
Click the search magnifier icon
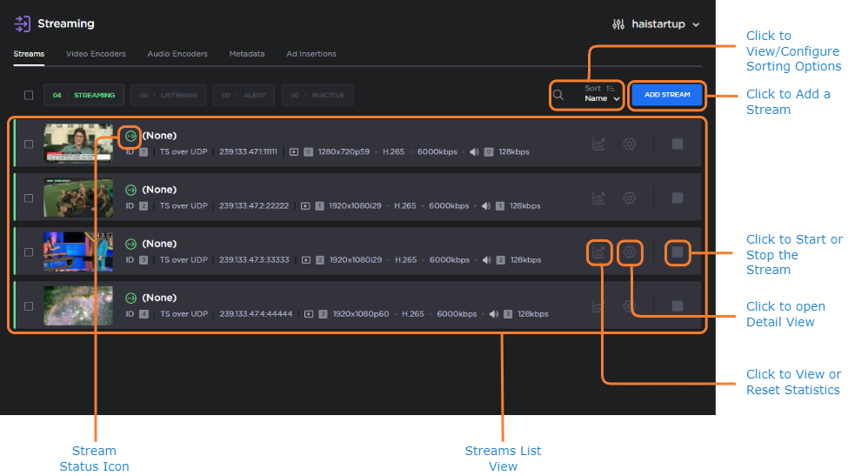pos(558,95)
